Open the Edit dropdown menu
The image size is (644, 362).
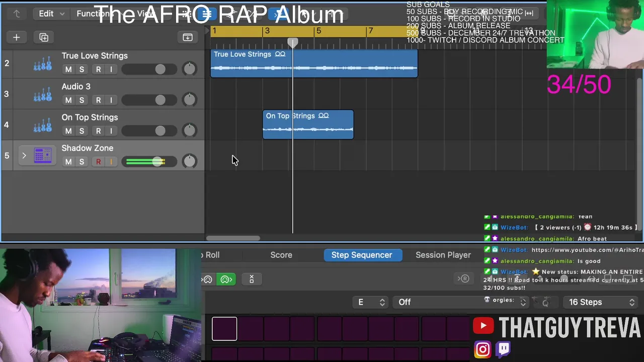point(51,14)
